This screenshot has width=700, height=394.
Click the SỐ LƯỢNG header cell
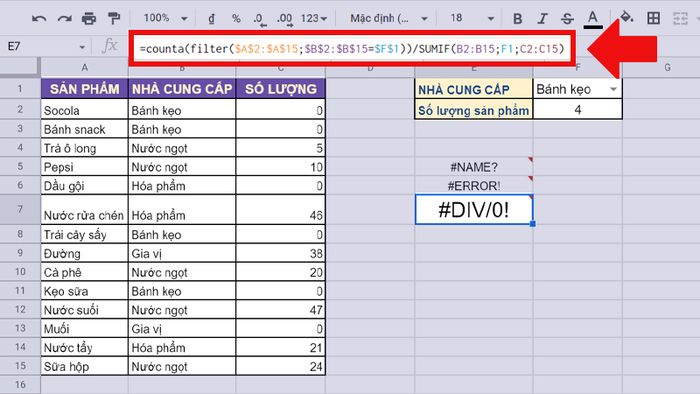point(280,89)
